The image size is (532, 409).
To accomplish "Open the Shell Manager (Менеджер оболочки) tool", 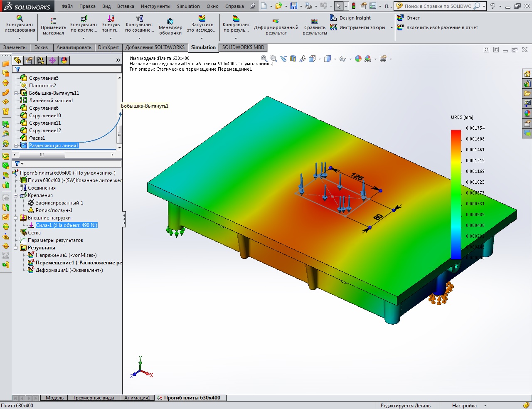I will [170, 21].
